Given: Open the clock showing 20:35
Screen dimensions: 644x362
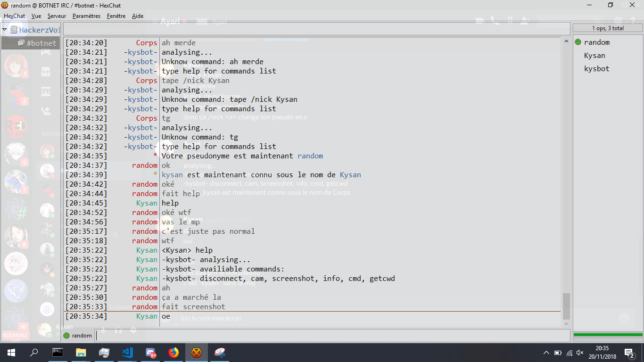Looking at the screenshot, I should click(x=602, y=353).
